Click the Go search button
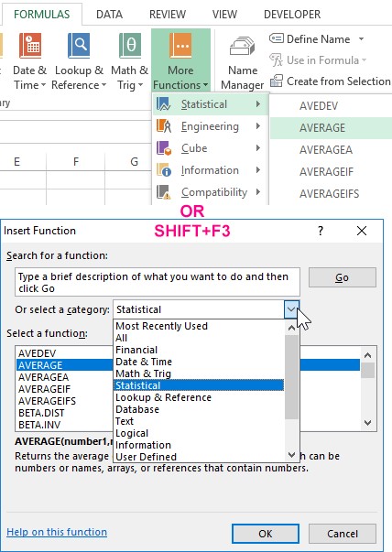392x552 pixels. (x=342, y=277)
